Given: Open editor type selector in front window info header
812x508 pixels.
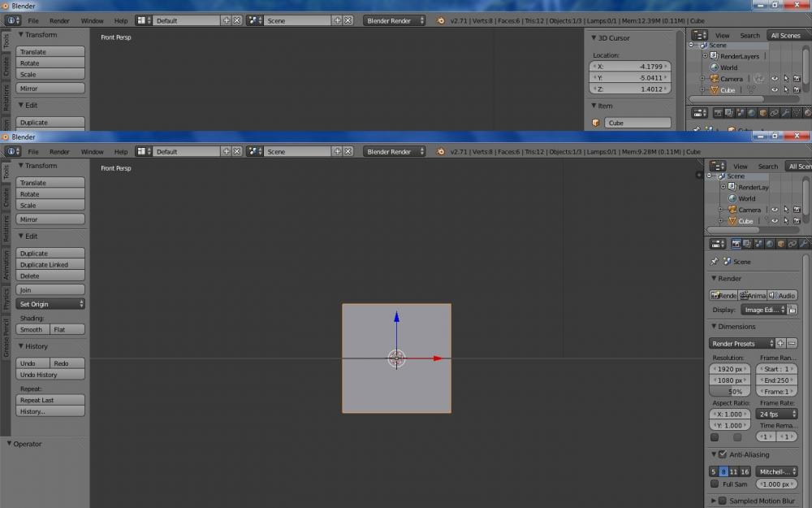Looking at the screenshot, I should [x=12, y=151].
